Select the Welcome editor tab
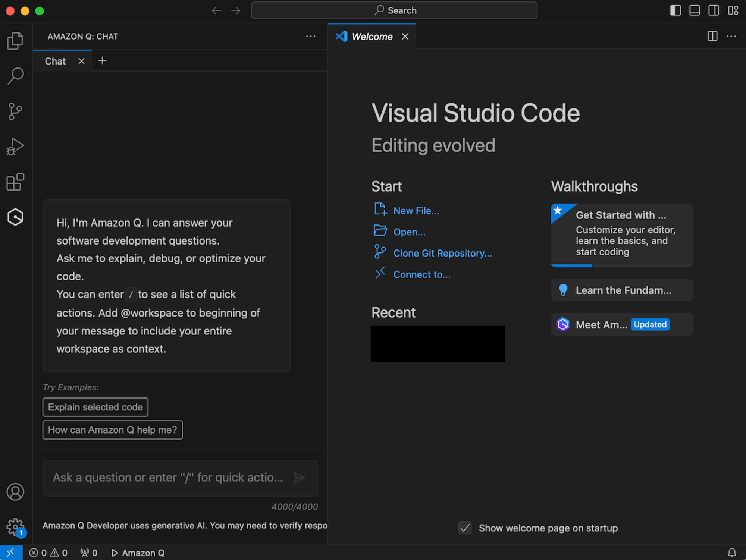746x560 pixels. [x=372, y=37]
